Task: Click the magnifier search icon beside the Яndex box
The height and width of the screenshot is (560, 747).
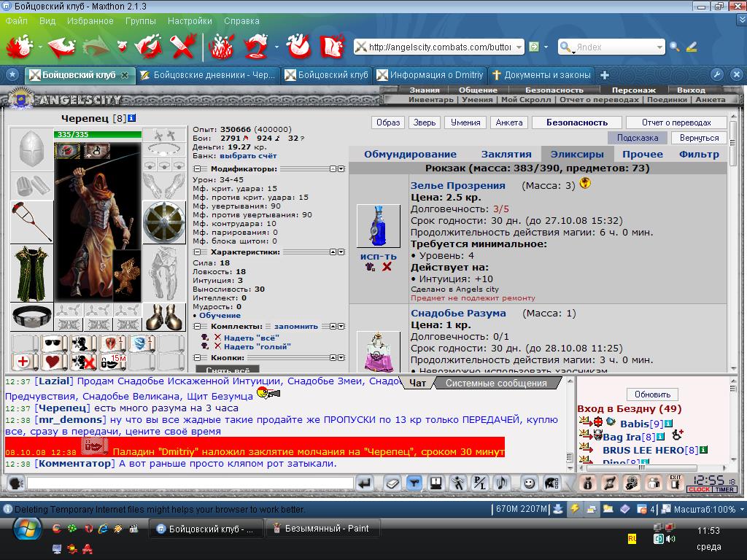Action: [674, 47]
